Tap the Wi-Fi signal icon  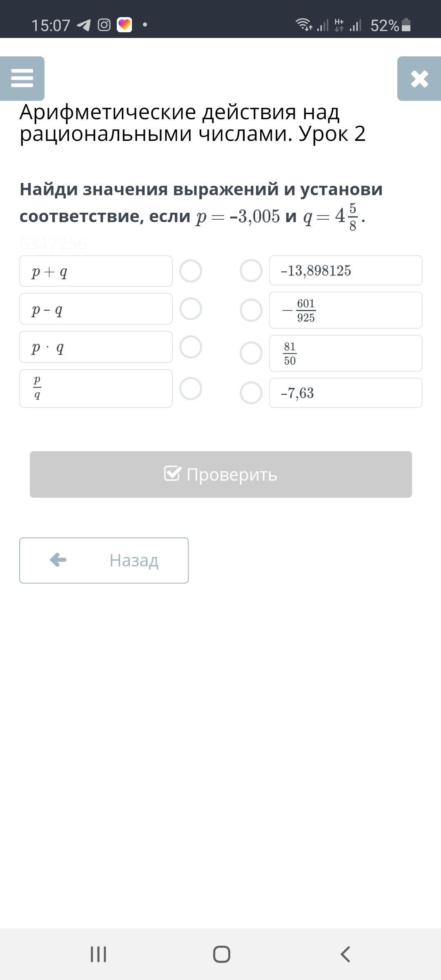pos(303,25)
